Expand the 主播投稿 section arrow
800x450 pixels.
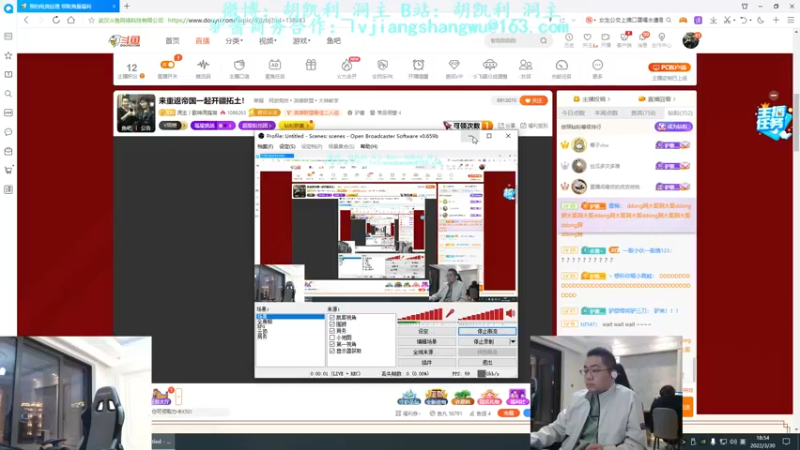[x=608, y=99]
